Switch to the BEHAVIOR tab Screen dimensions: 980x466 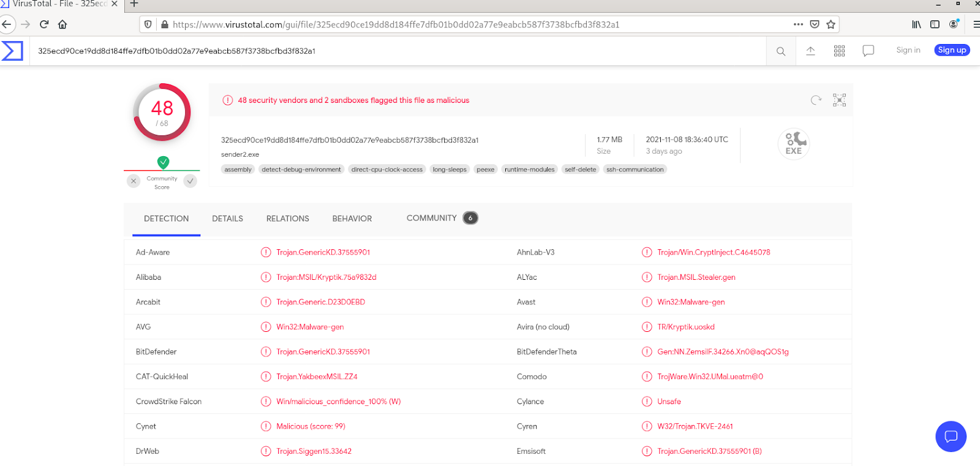click(x=352, y=219)
